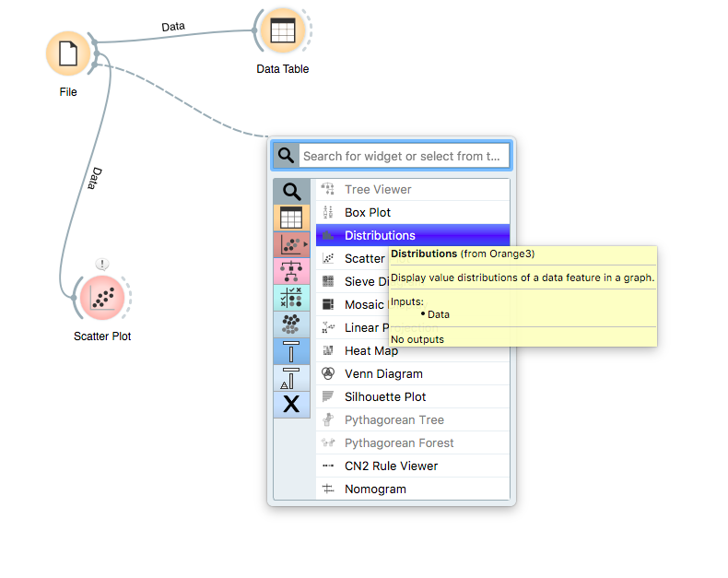728x578 pixels.
Task: Click the search magnifier category icon
Action: pyautogui.click(x=291, y=192)
